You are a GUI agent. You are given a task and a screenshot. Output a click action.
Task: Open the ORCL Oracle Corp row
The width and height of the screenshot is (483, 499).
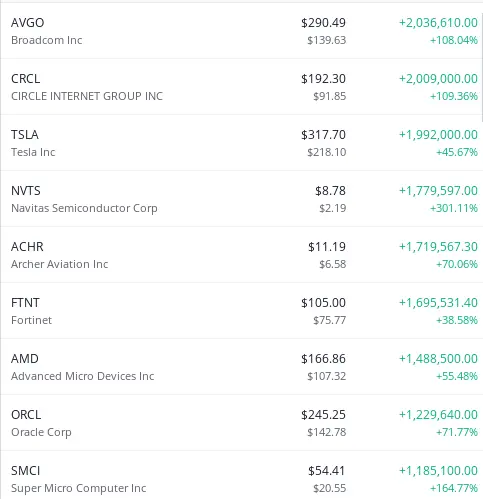pyautogui.click(x=241, y=423)
